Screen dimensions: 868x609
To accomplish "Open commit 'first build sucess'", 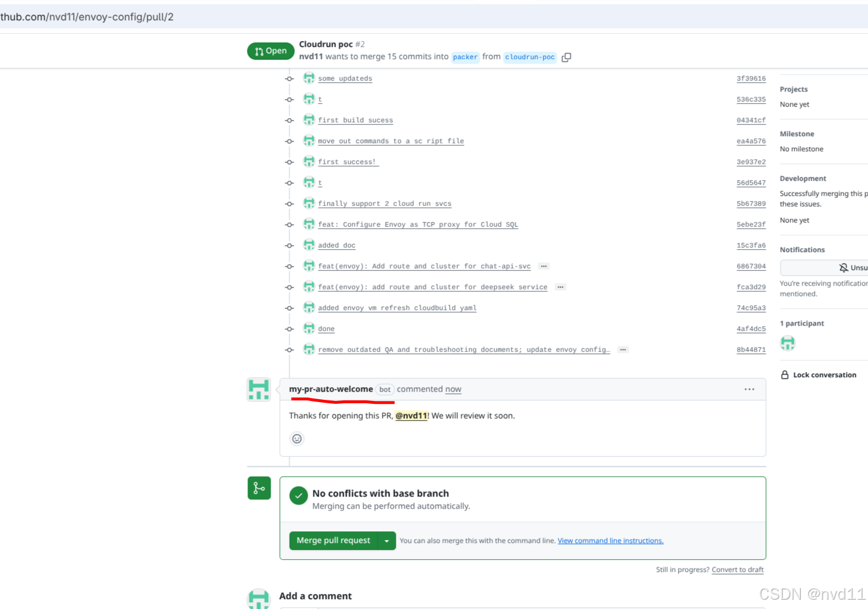I will (355, 121).
